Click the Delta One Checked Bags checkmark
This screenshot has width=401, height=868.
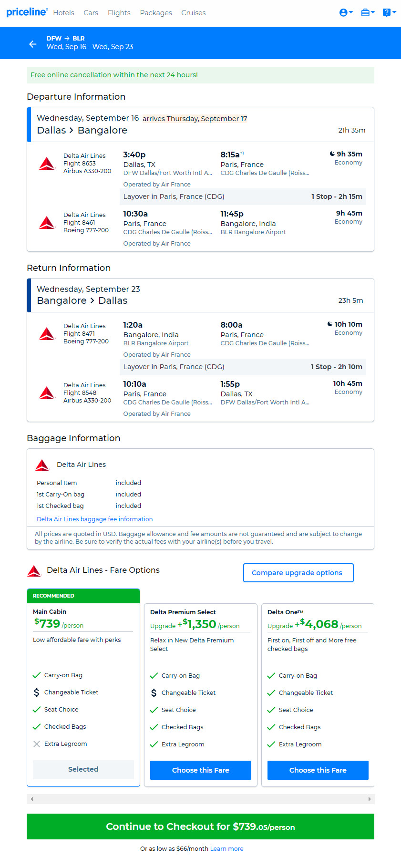click(271, 727)
